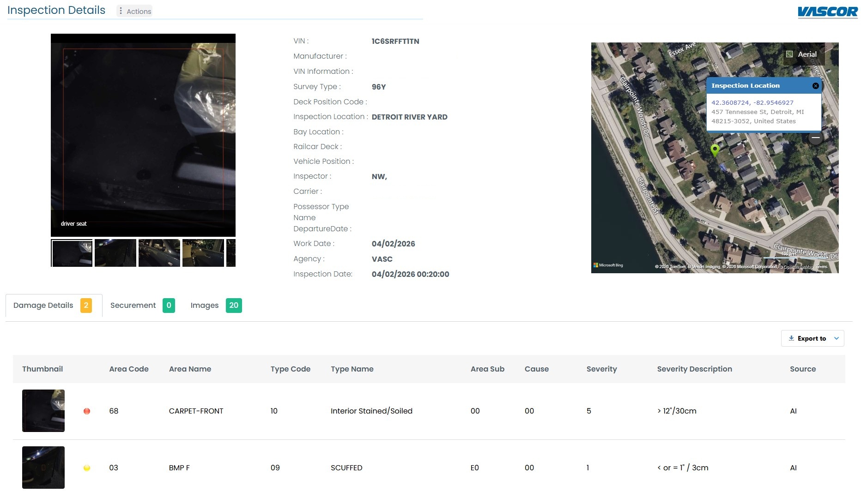This screenshot has height=504, width=861.
Task: Select the third thumbnail in image carousel
Action: coord(159,253)
